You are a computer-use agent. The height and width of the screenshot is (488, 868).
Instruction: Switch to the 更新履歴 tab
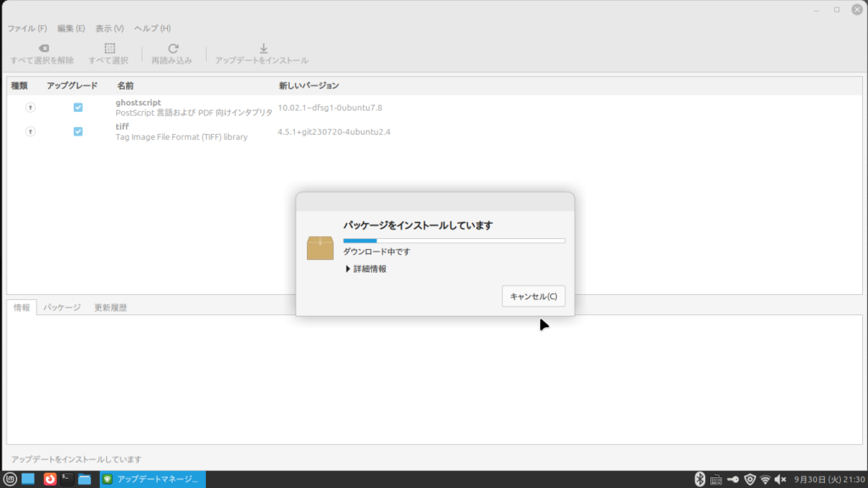pyautogui.click(x=110, y=308)
